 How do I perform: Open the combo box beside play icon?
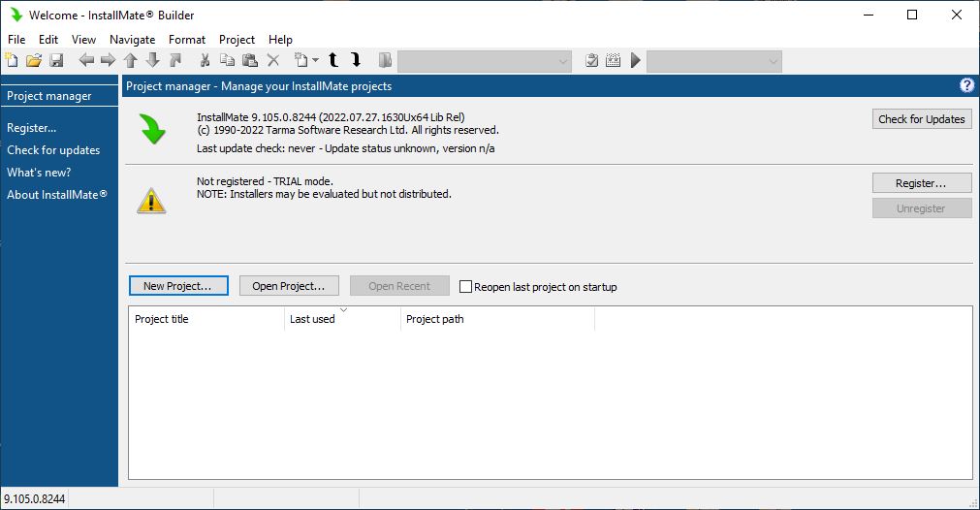pos(713,61)
